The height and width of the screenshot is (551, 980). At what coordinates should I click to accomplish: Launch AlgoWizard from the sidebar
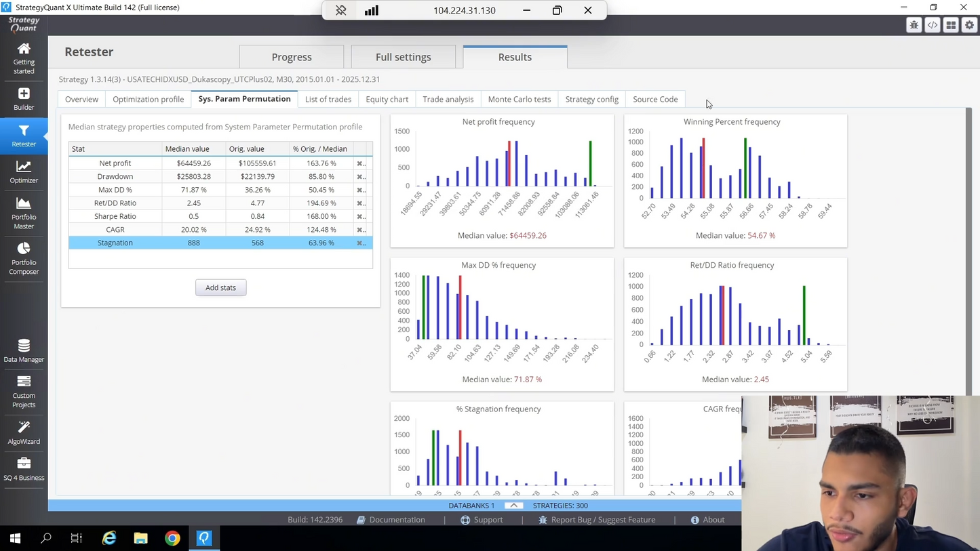coord(24,432)
